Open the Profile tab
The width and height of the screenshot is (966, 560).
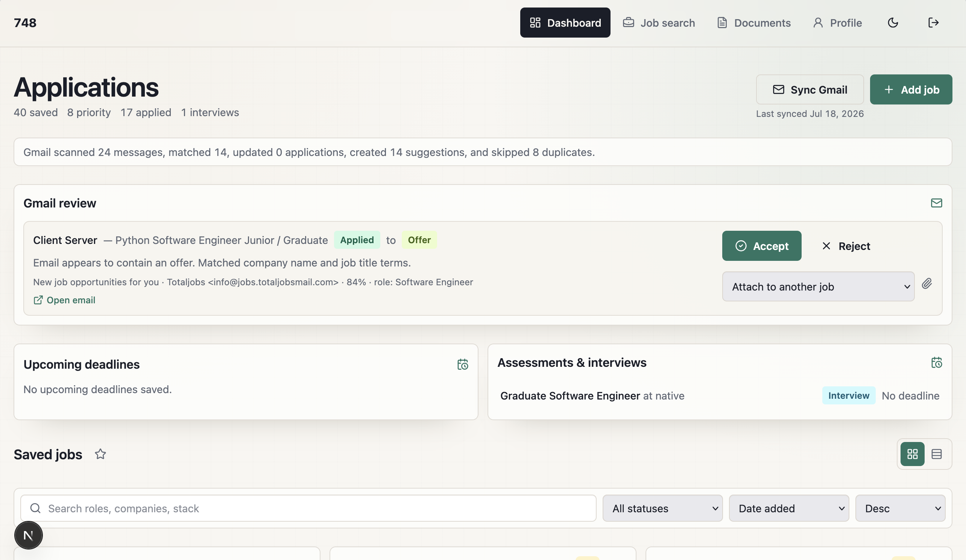click(x=837, y=23)
